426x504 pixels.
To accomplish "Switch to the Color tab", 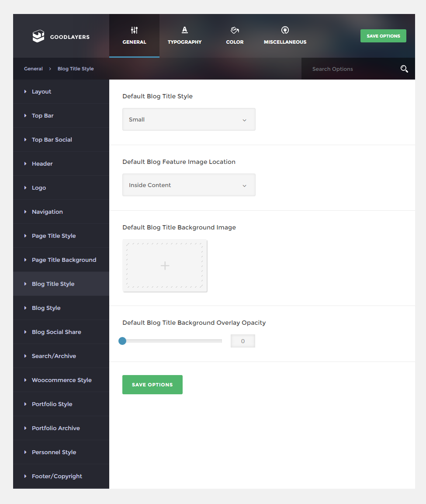I will tap(235, 36).
